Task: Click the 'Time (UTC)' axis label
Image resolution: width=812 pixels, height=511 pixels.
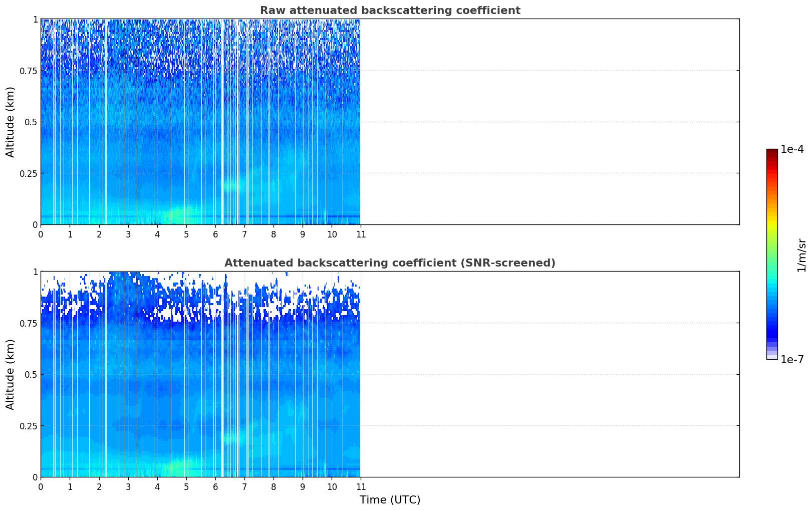Action: click(x=390, y=500)
